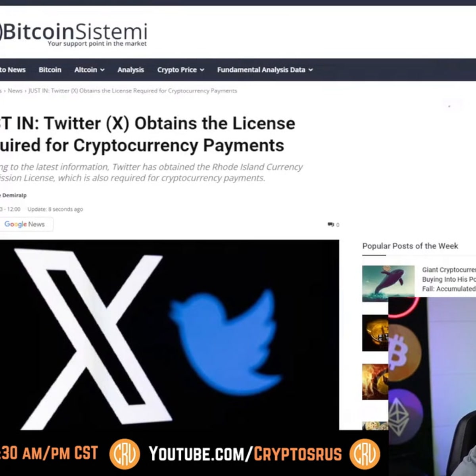Click the left CRU coin logo
This screenshot has width=476, height=476.
click(125, 454)
